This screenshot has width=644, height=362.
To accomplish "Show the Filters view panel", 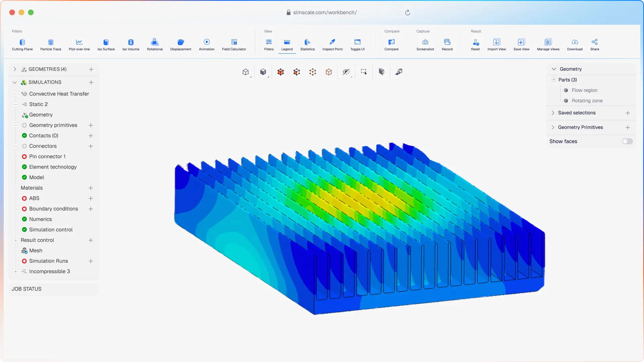I will pos(269,45).
